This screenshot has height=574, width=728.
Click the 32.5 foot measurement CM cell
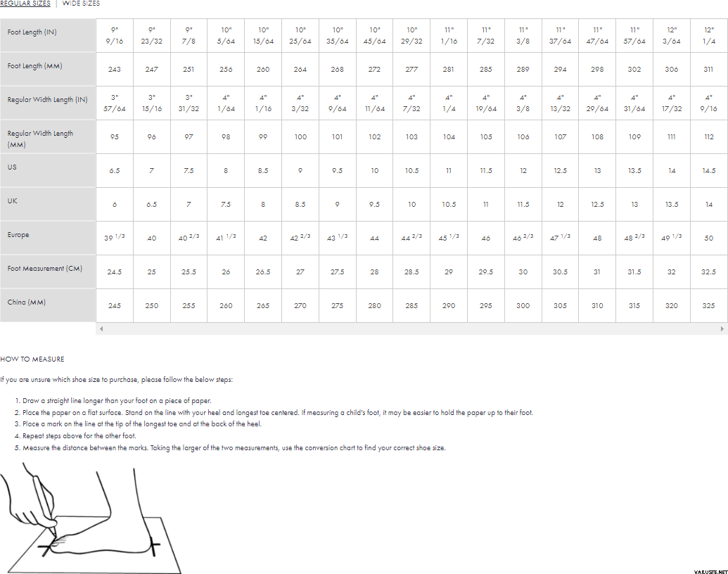tap(708, 272)
